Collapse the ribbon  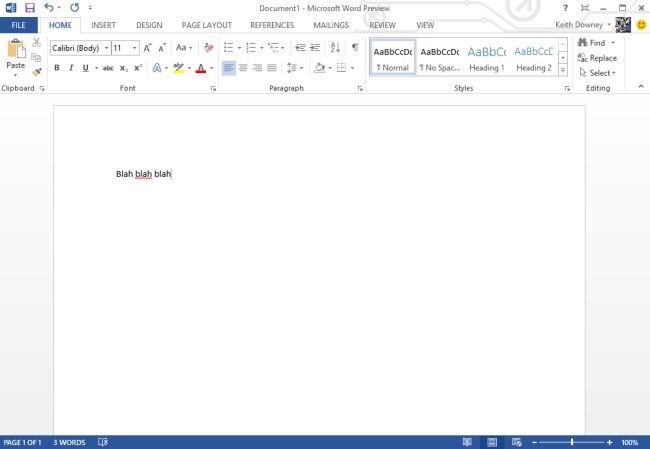pos(641,86)
